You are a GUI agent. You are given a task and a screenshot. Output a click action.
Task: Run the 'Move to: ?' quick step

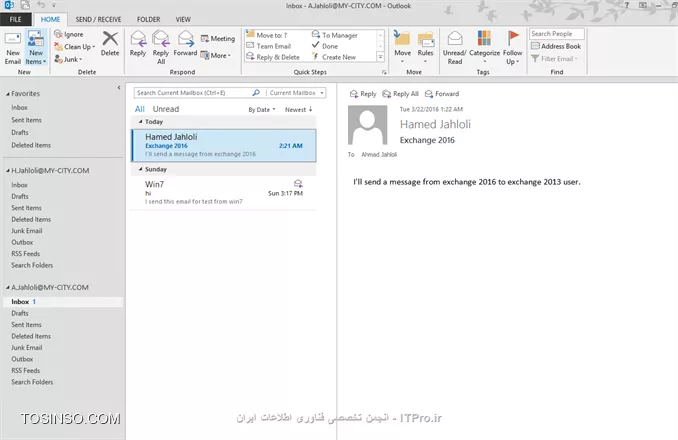266,35
